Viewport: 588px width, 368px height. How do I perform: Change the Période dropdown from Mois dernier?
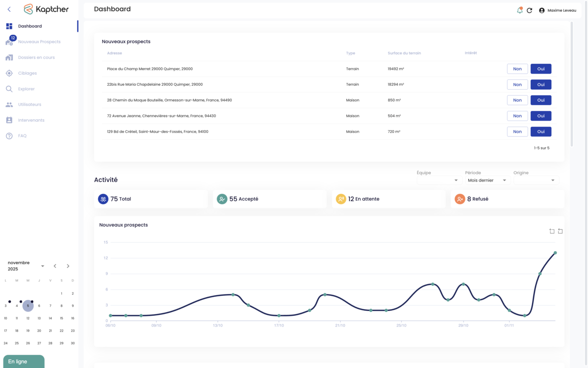coord(487,181)
